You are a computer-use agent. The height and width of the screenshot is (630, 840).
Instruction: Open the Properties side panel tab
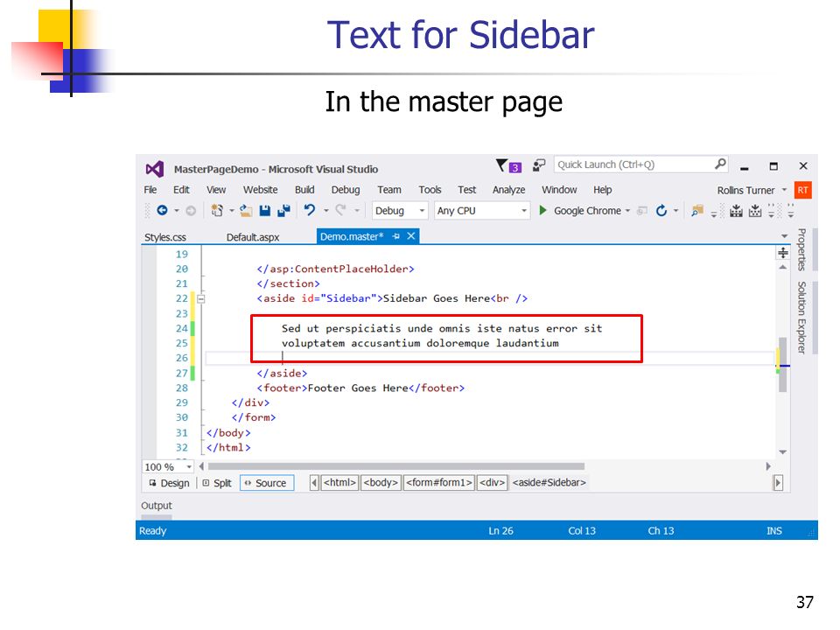(801, 249)
